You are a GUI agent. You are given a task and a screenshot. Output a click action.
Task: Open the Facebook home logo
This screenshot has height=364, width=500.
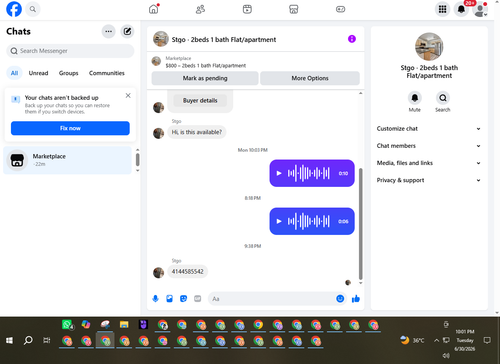point(14,9)
